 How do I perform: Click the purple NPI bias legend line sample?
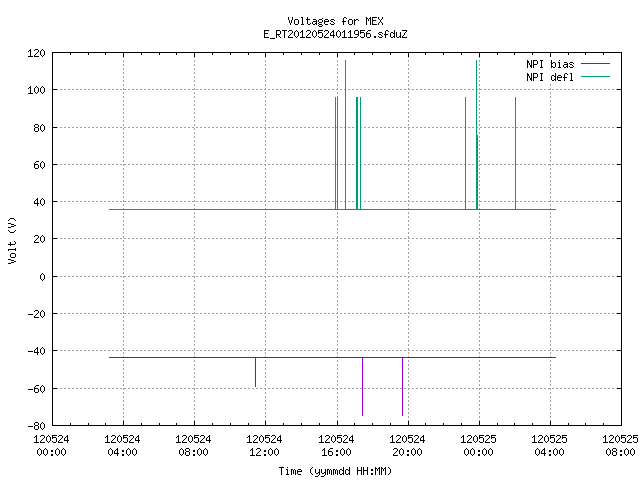[x=595, y=64]
